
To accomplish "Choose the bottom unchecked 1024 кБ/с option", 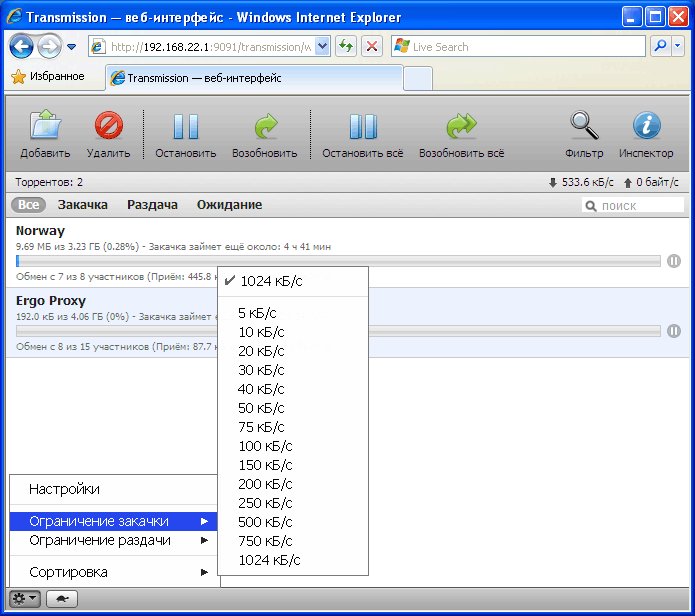I will 293,560.
